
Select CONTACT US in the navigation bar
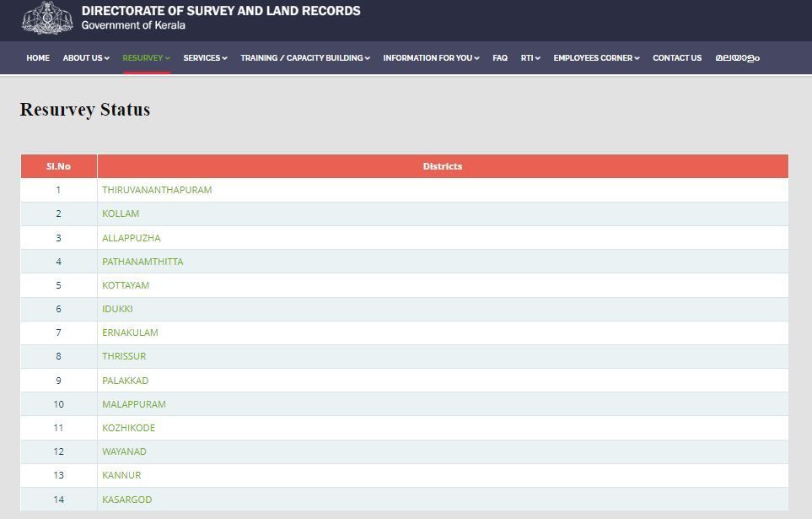676,58
